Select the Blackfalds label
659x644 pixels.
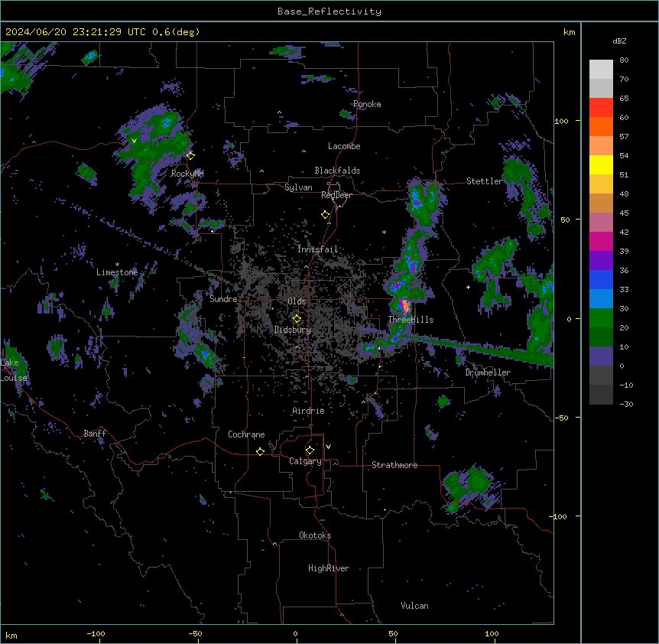(x=337, y=171)
